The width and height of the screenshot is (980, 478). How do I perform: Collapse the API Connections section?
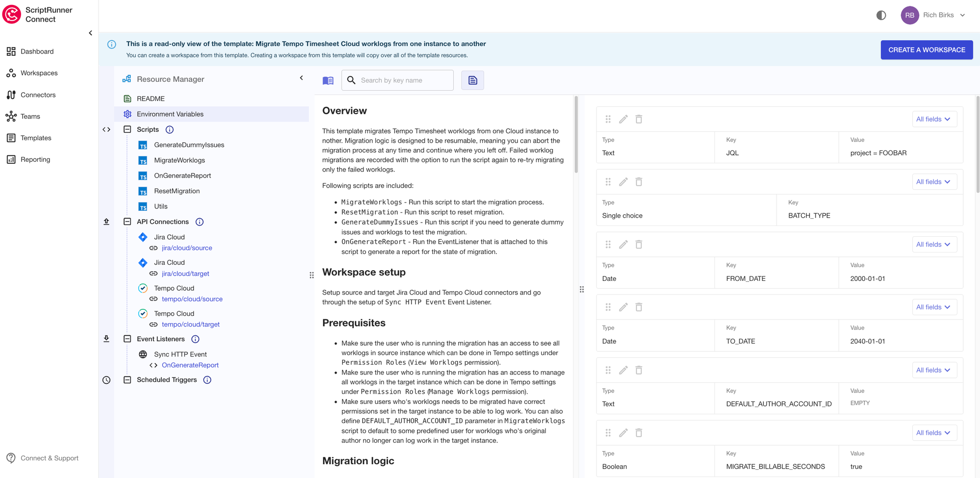coord(127,222)
